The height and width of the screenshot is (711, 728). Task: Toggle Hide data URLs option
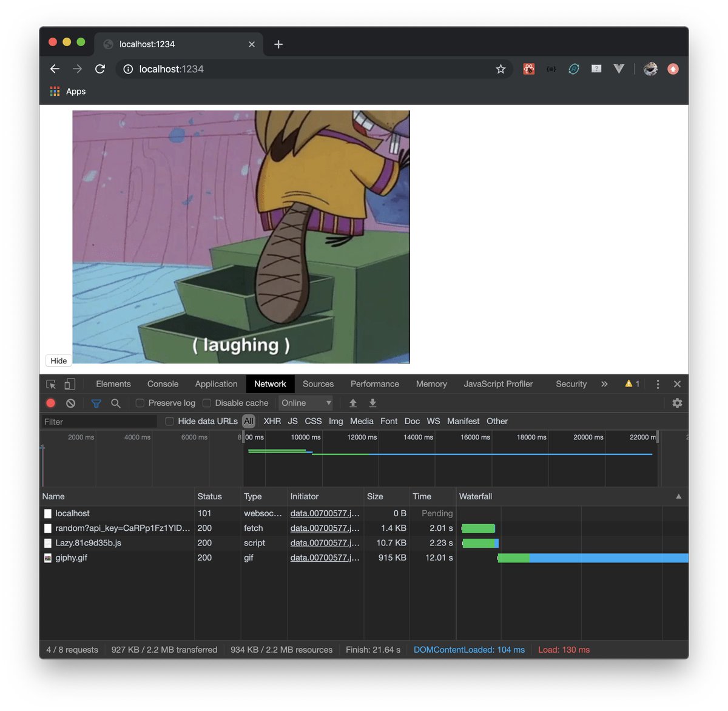(x=169, y=421)
